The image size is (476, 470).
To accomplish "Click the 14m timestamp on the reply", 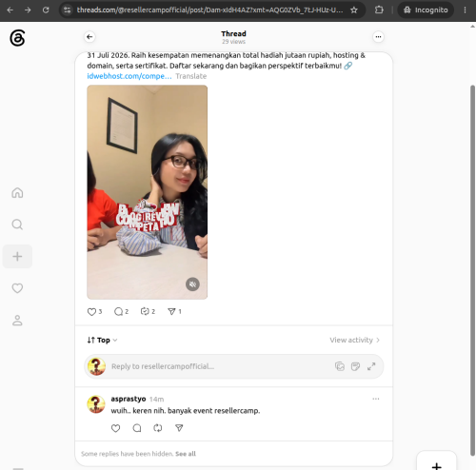I will 156,400.
